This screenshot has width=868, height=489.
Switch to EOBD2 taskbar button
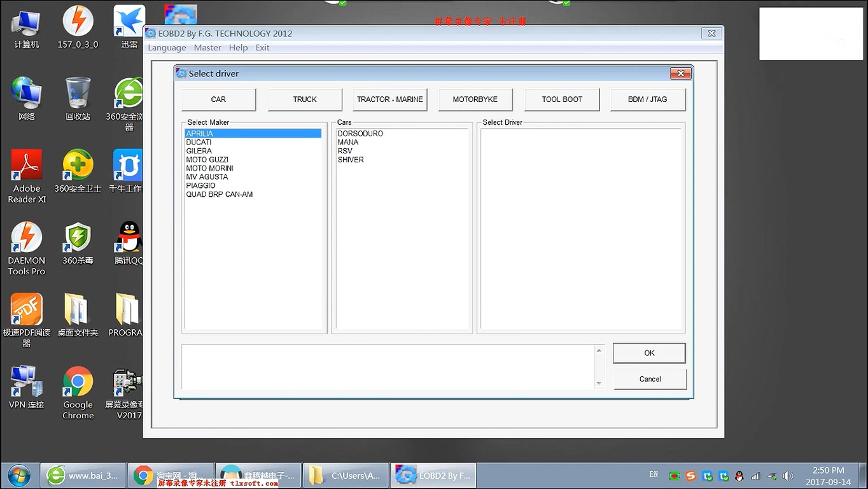tap(433, 476)
